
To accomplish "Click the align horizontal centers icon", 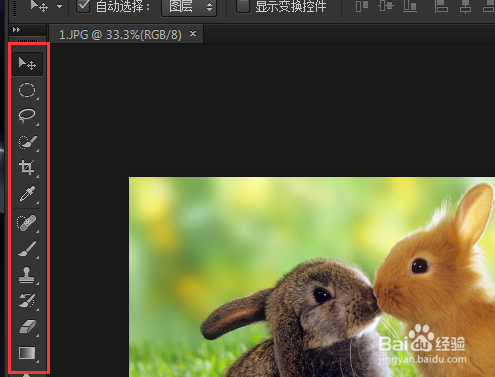I will 465,6.
